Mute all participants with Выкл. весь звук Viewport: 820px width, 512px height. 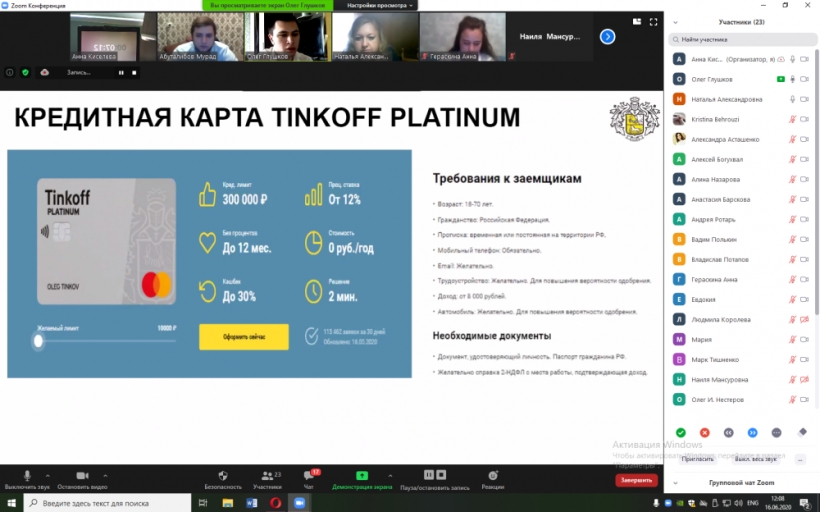[755, 459]
